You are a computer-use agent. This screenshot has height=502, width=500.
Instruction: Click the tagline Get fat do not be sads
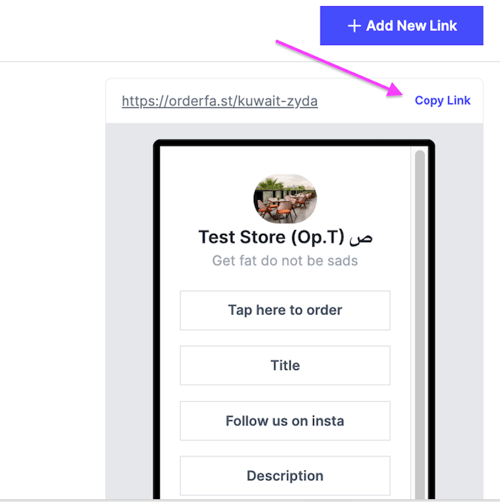coord(285,261)
